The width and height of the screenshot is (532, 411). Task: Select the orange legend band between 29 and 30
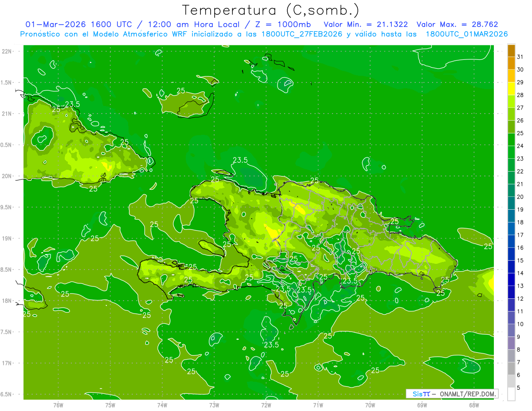click(511, 76)
